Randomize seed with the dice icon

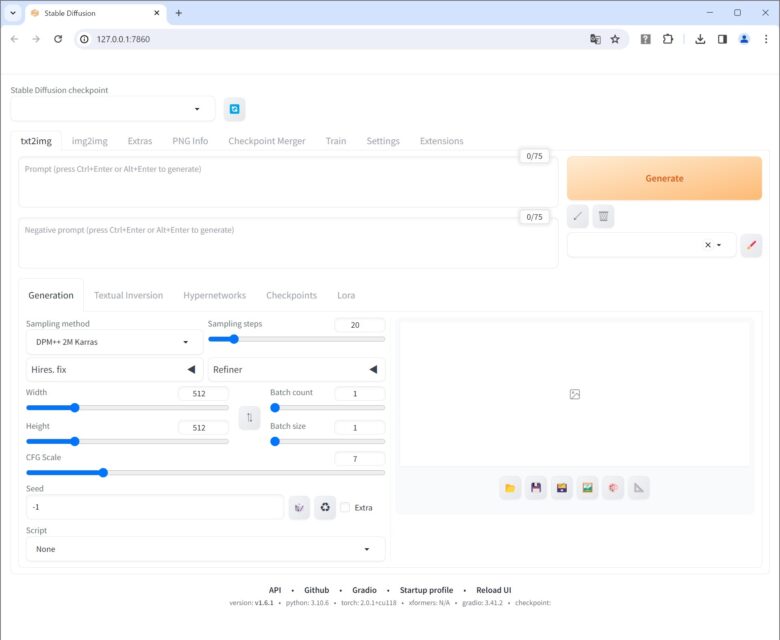tap(299, 507)
